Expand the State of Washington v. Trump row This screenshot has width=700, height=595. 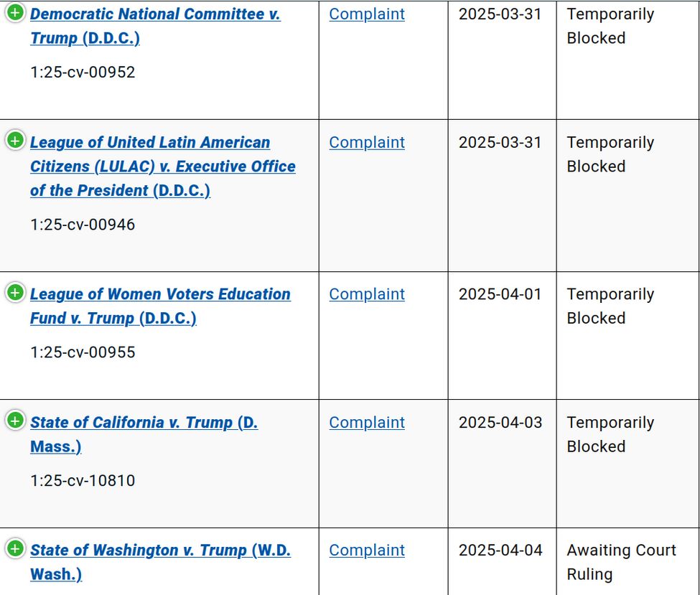pyautogui.click(x=14, y=549)
